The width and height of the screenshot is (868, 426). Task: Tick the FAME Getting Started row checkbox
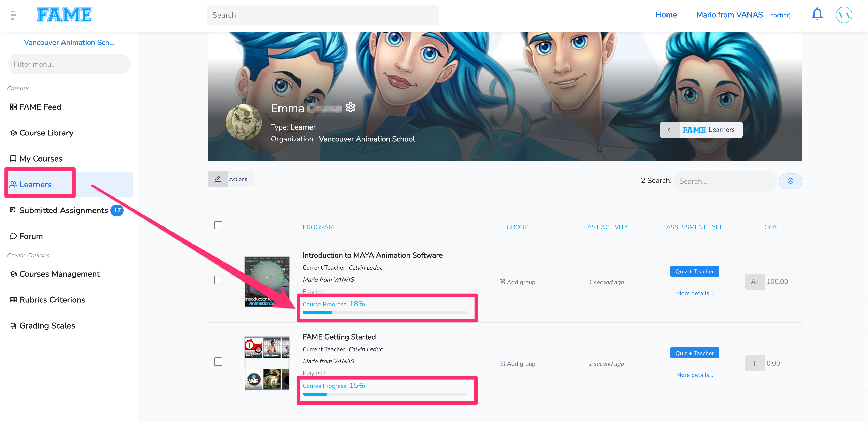[x=218, y=362]
